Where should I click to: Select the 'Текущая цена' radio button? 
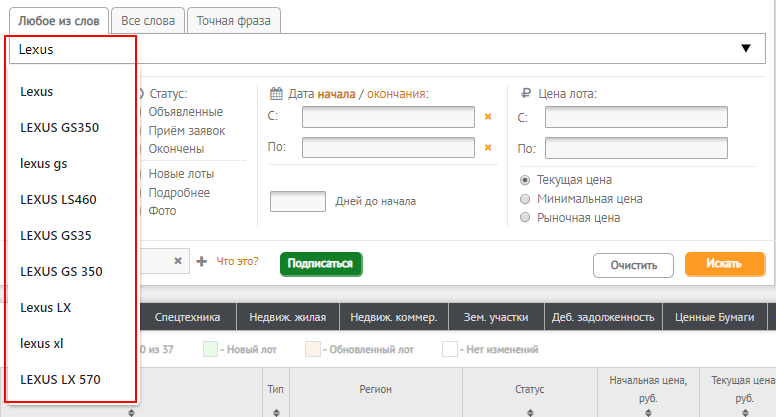click(x=525, y=180)
